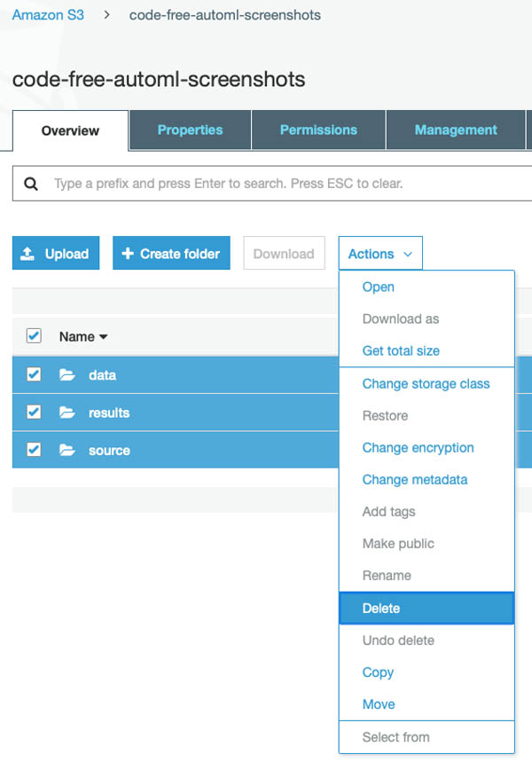Click the Download button

tap(284, 254)
